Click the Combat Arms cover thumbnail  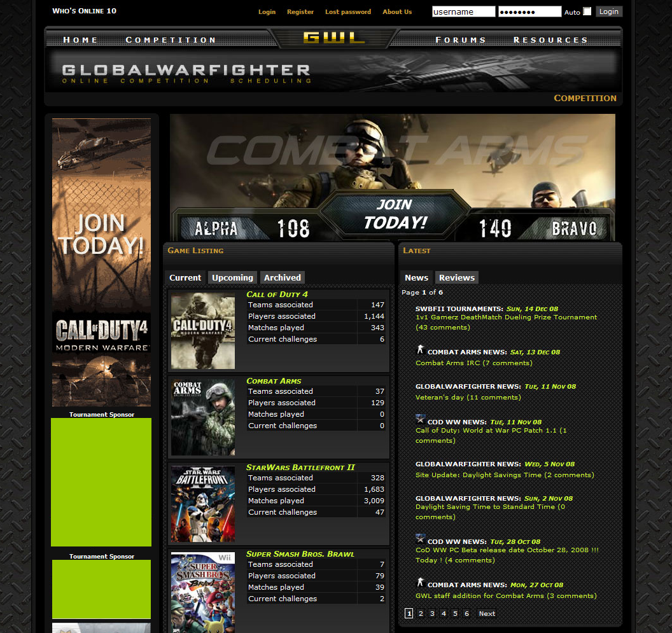pos(203,417)
